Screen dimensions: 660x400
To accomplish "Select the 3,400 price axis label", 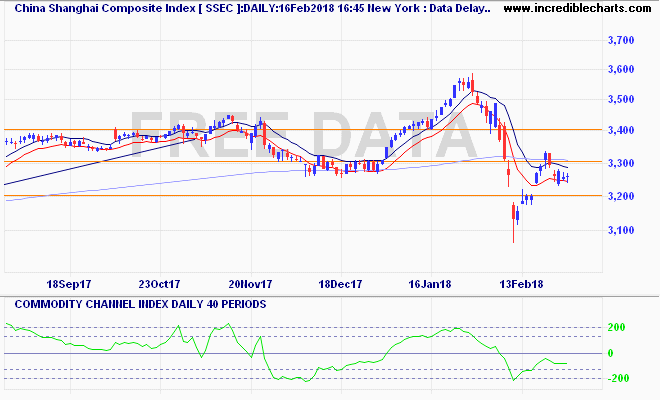I will (621, 131).
